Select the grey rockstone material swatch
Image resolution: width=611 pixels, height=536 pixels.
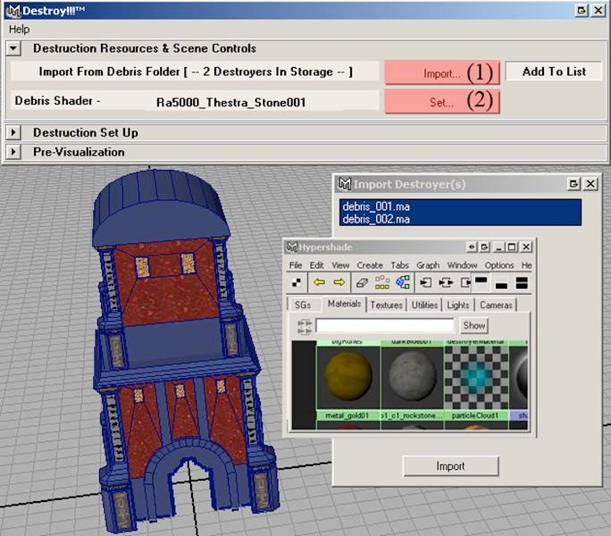[412, 375]
